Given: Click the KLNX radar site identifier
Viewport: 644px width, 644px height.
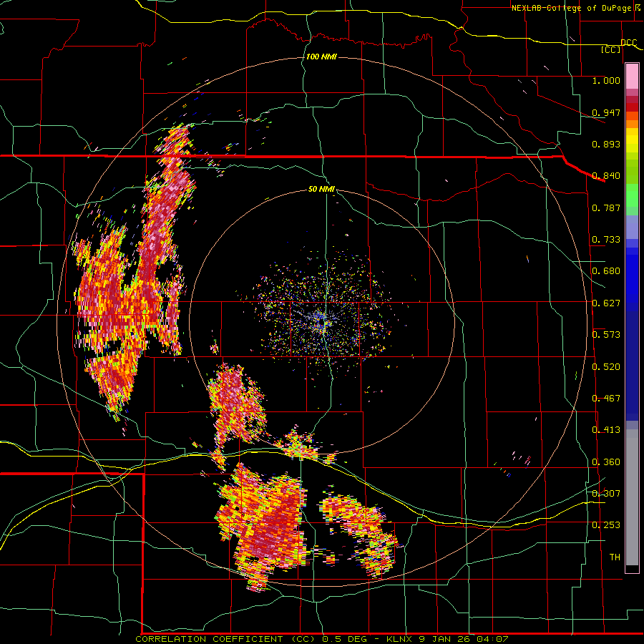Looking at the screenshot, I should [x=400, y=639].
